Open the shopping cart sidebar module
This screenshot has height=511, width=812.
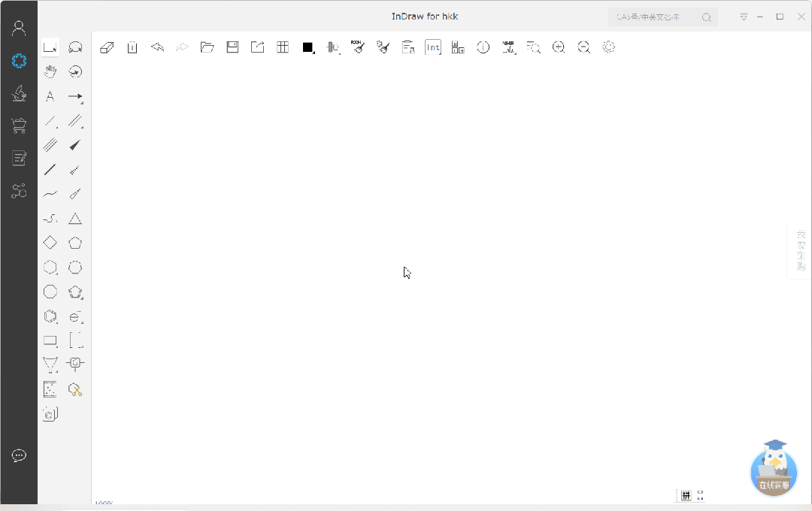pos(19,125)
